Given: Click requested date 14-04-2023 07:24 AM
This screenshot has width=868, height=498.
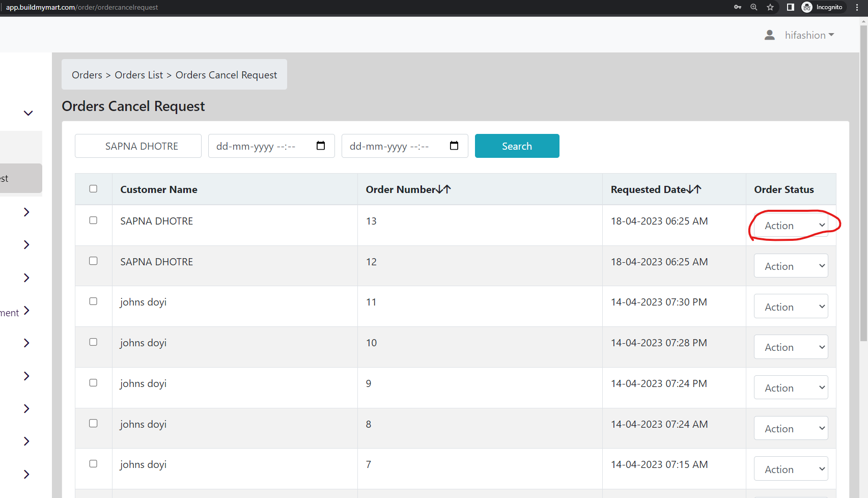Looking at the screenshot, I should click(x=659, y=424).
